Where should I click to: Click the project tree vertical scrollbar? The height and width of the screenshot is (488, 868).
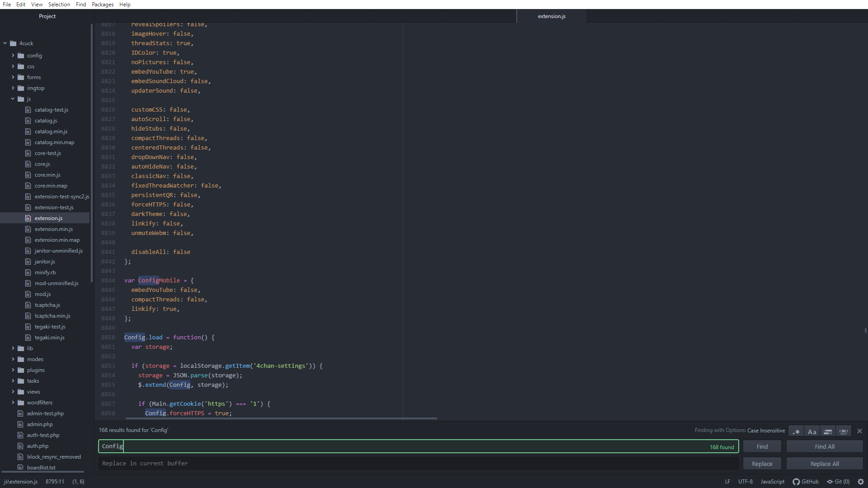pyautogui.click(x=92, y=154)
